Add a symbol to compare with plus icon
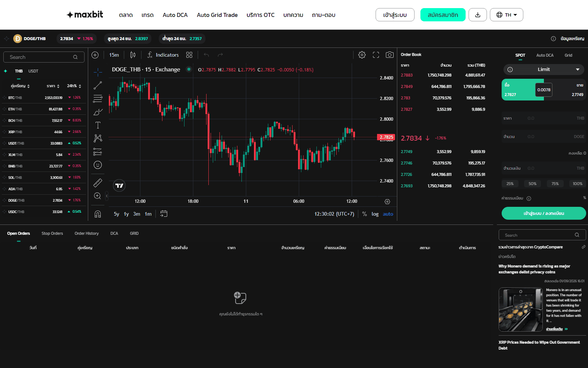 click(95, 55)
